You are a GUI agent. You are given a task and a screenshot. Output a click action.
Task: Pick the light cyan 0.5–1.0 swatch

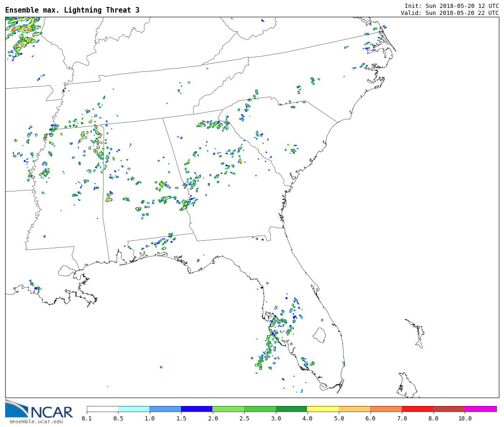(x=133, y=409)
